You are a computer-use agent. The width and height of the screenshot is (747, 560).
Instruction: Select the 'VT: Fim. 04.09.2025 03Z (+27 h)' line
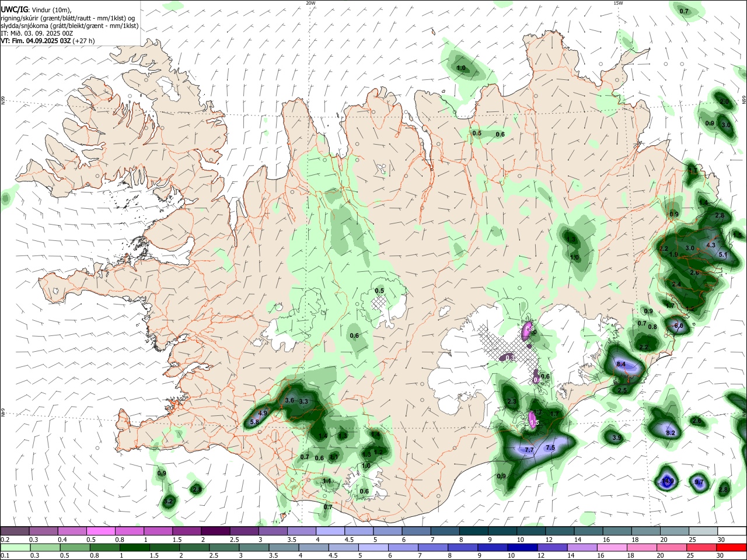click(47, 41)
